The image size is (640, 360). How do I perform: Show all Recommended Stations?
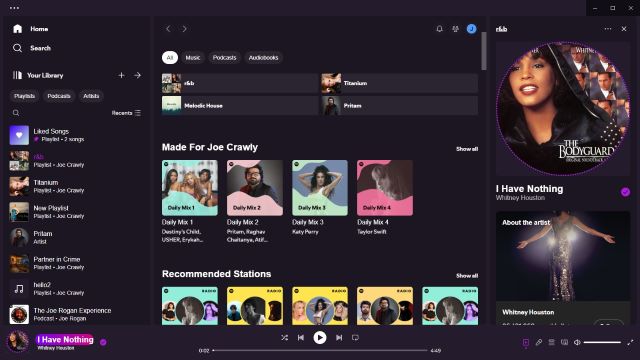coord(467,276)
